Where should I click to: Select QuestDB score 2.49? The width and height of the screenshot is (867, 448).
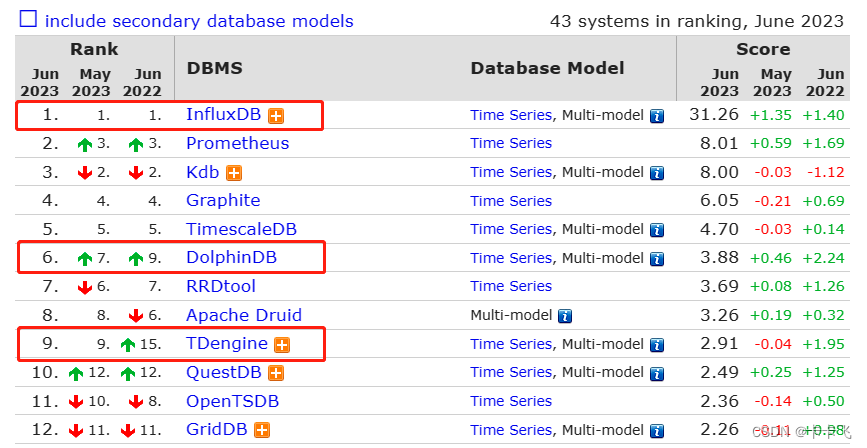point(719,372)
